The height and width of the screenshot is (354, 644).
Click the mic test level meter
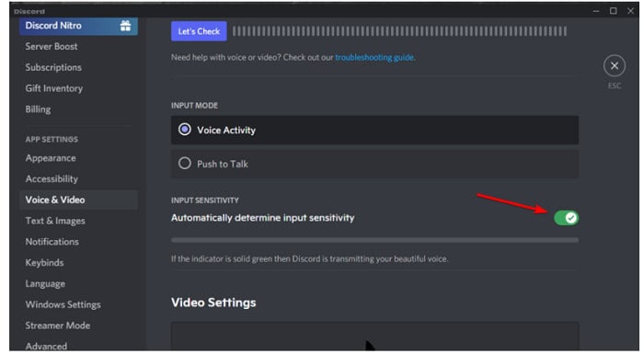point(399,31)
